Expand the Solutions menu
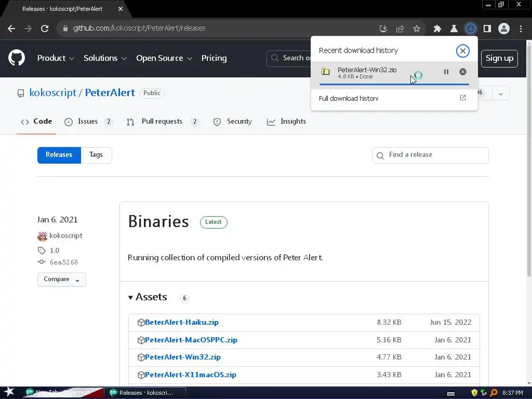 105,58
